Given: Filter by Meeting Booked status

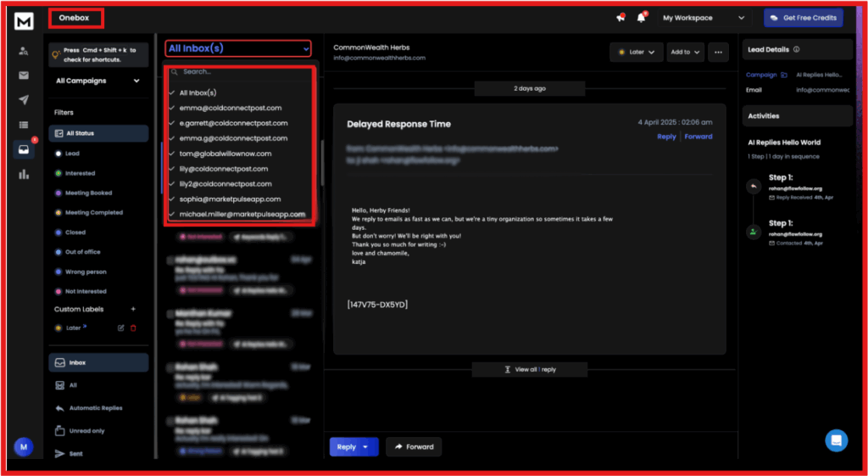Looking at the screenshot, I should pyautogui.click(x=88, y=193).
